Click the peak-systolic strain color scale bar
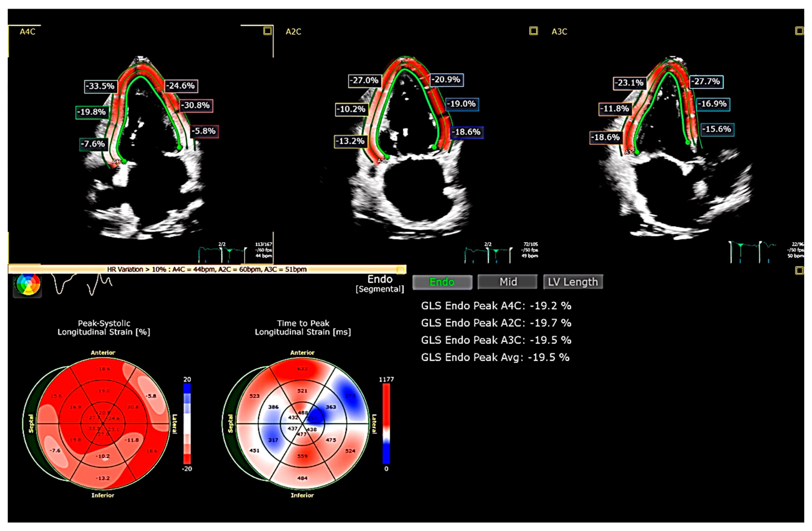The width and height of the screenshot is (812, 531). (x=187, y=423)
